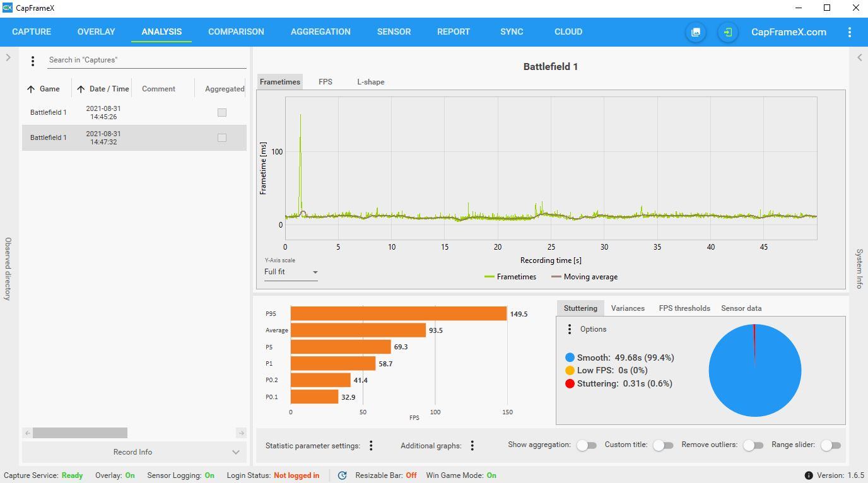This screenshot has width=868, height=483.
Task: Sort by Date / Time column arrow
Action: [x=81, y=89]
